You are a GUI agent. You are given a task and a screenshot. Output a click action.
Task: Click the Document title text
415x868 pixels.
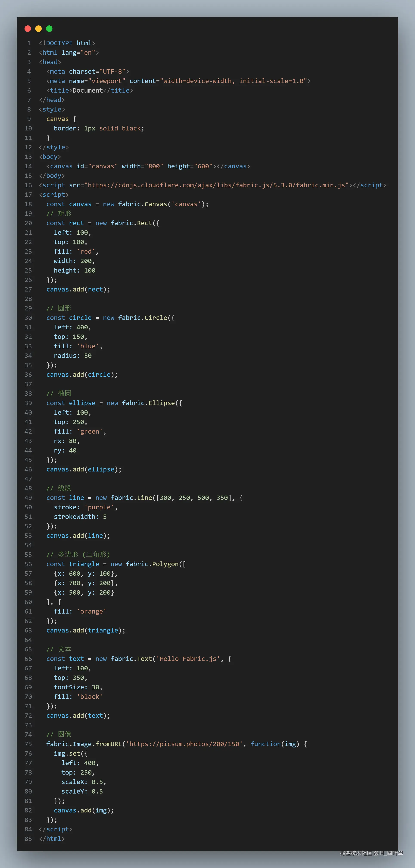pyautogui.click(x=88, y=90)
